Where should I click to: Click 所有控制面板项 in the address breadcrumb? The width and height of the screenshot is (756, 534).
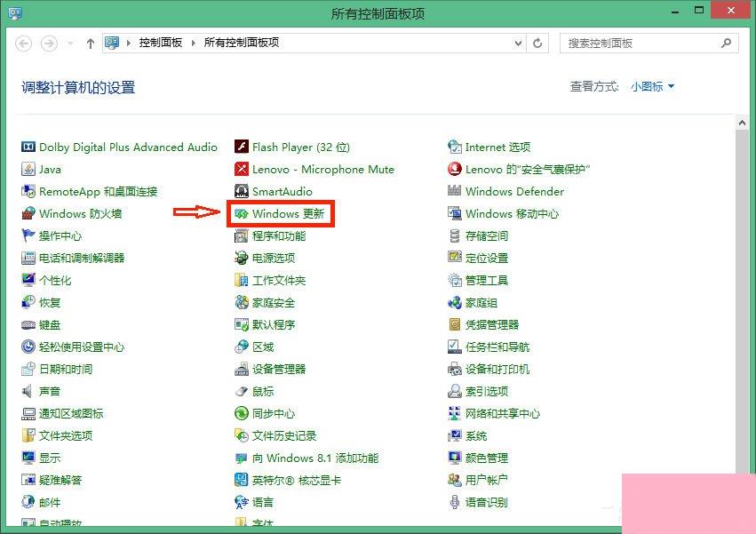click(242, 43)
